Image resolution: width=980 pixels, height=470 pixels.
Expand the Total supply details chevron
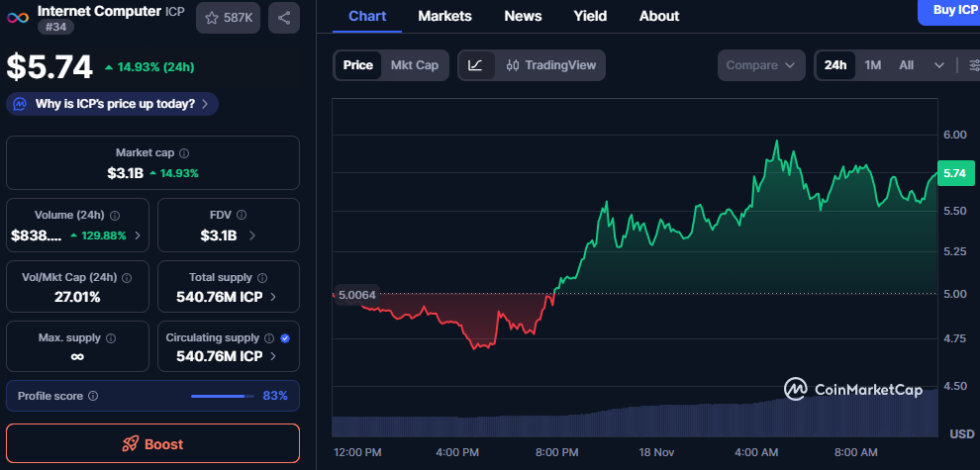click(272, 297)
